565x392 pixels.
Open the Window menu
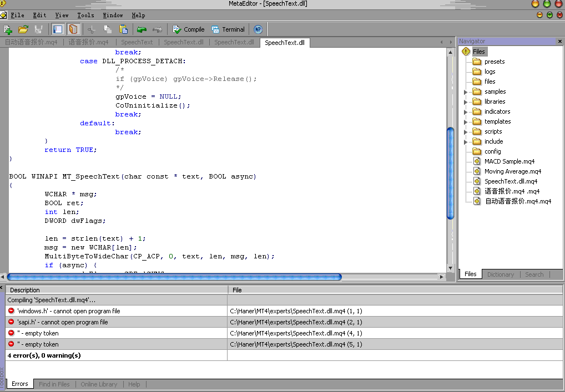[113, 15]
